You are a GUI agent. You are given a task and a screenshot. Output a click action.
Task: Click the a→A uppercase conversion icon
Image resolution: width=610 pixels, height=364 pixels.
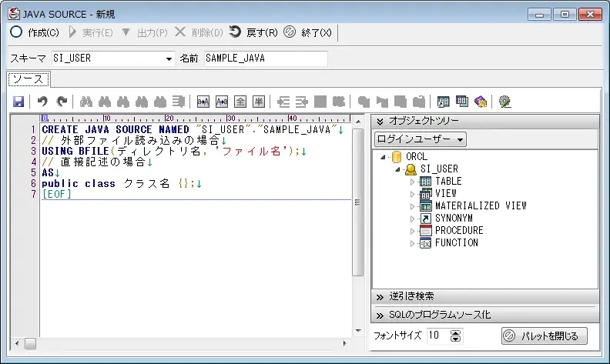click(203, 102)
